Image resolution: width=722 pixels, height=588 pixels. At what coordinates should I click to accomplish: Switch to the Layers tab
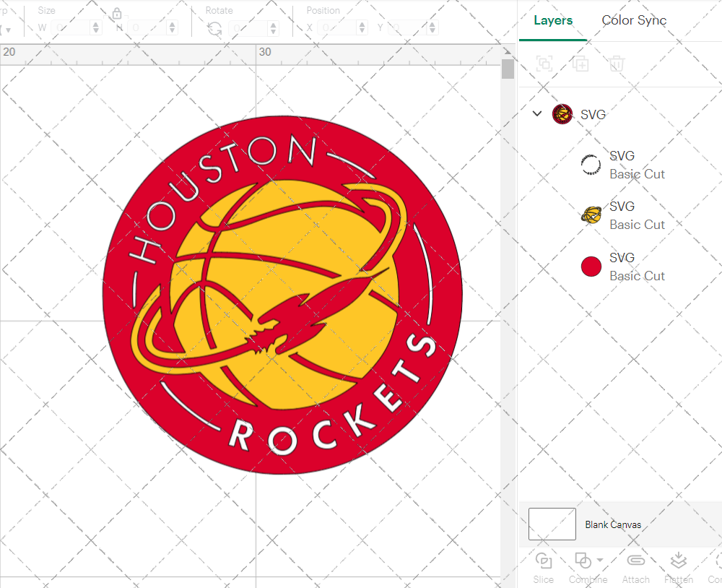pos(553,20)
